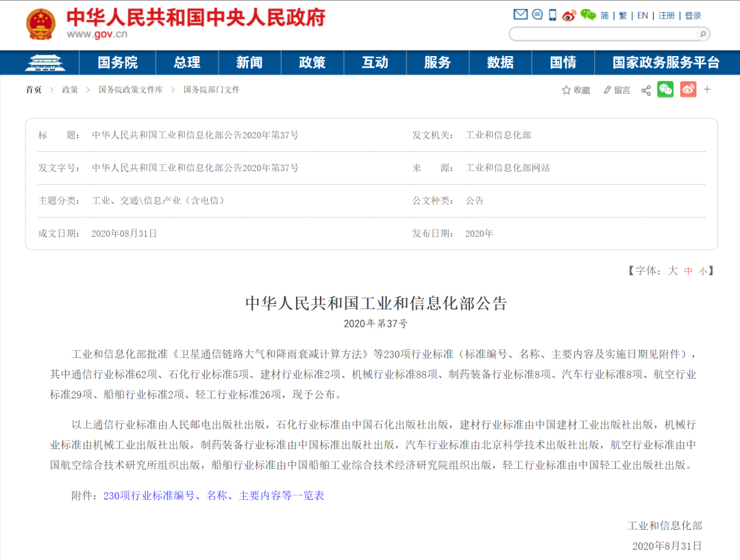
Task: Switch to traditional Chinese 繁
Action: click(623, 16)
